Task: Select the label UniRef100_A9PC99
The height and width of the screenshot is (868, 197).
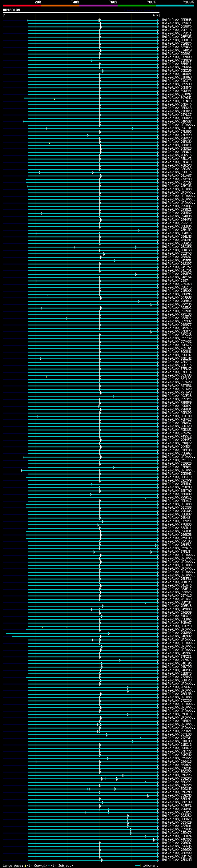Action: (177, 413)
